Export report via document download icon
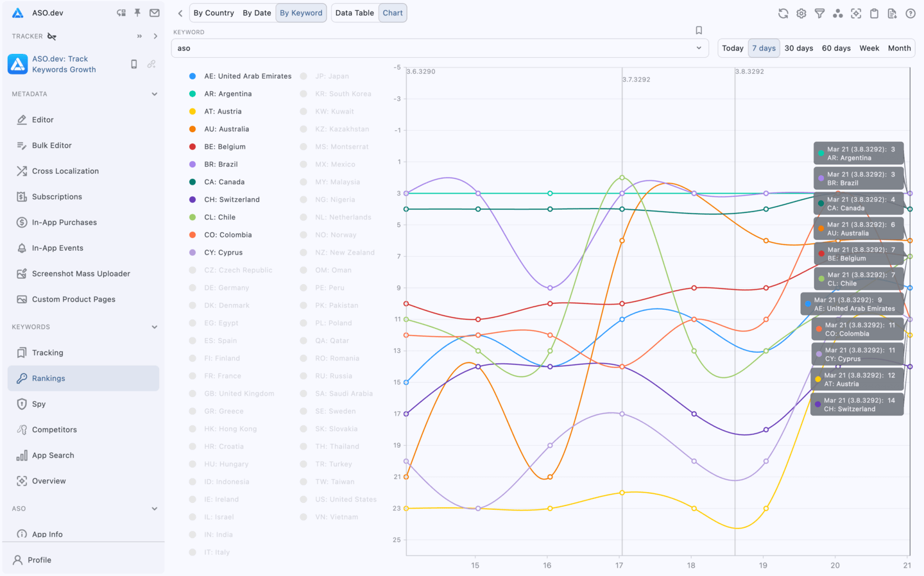 click(x=892, y=13)
